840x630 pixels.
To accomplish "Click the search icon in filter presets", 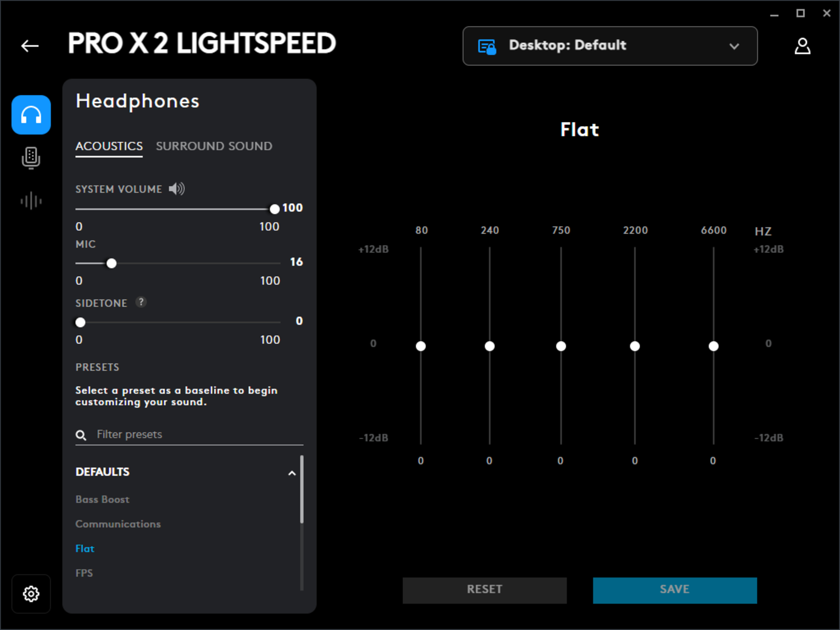I will pyautogui.click(x=81, y=434).
